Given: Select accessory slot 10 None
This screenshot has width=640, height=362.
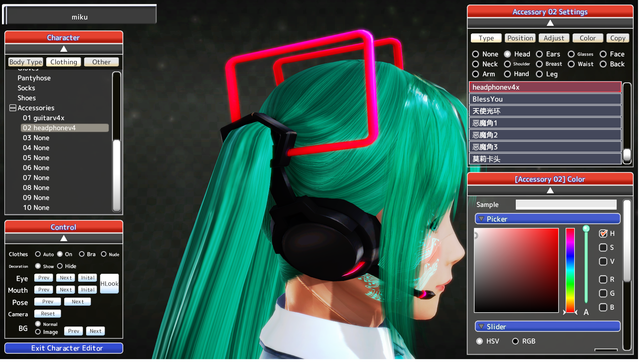Looking at the screenshot, I should click(36, 208).
